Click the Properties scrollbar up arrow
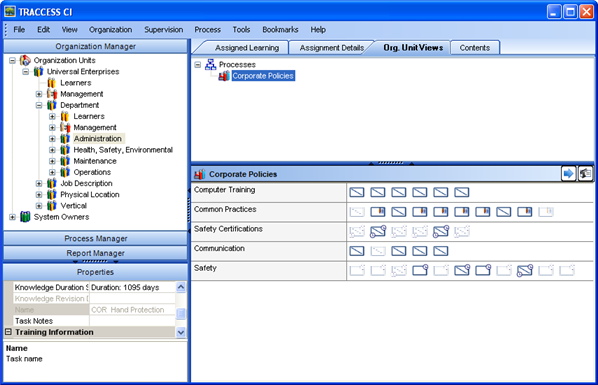Image resolution: width=598 pixels, height=385 pixels. (181, 287)
